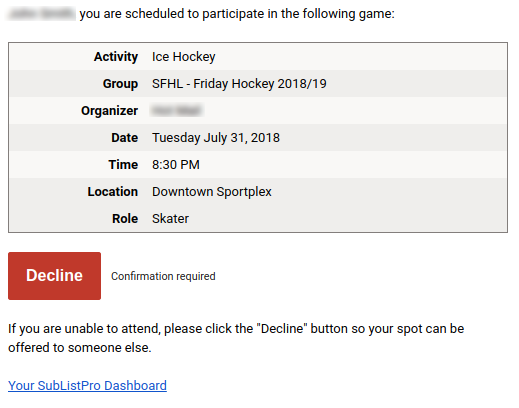Click the blurred recipient name in greeting
Screen dimensions: 519x408
pyautogui.click(x=42, y=14)
